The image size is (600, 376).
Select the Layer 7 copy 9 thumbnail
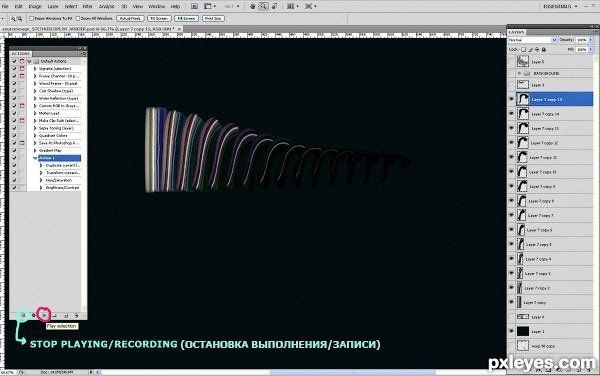click(522, 186)
